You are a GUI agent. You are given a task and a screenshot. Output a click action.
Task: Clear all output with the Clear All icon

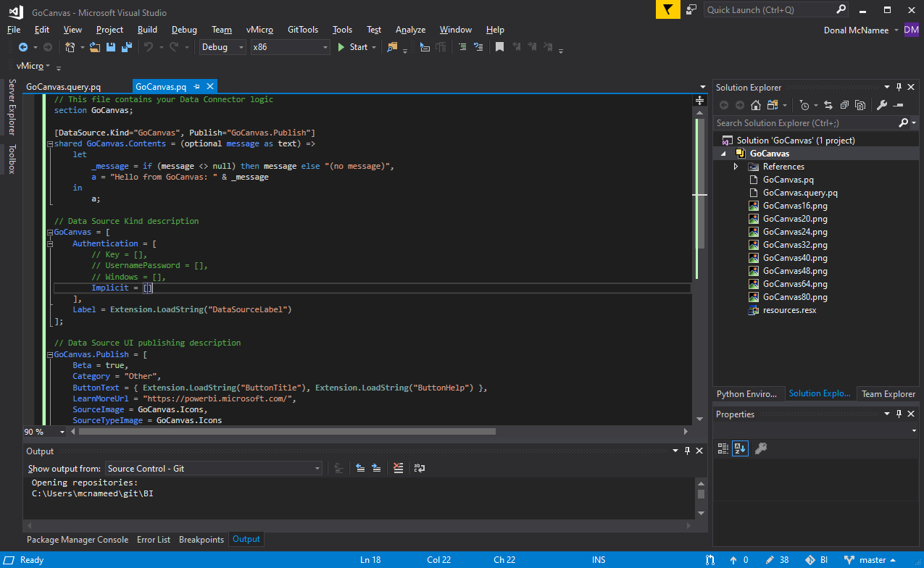398,469
